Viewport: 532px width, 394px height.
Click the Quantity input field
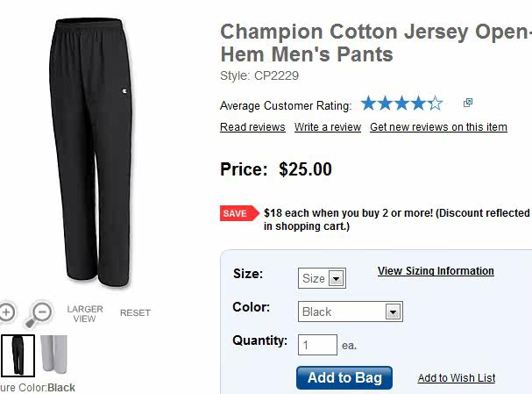(x=317, y=345)
